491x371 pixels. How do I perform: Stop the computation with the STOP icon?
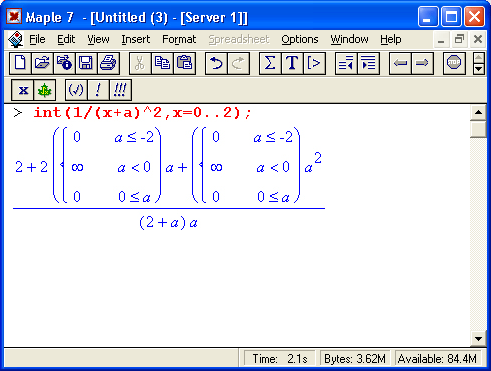point(454,63)
